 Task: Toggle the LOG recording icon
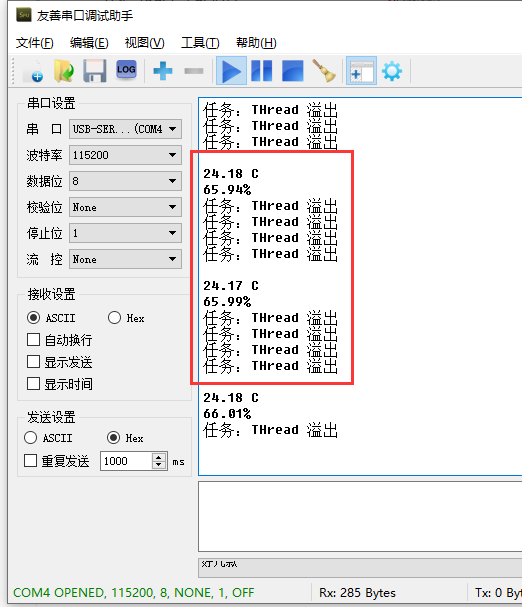pyautogui.click(x=126, y=70)
